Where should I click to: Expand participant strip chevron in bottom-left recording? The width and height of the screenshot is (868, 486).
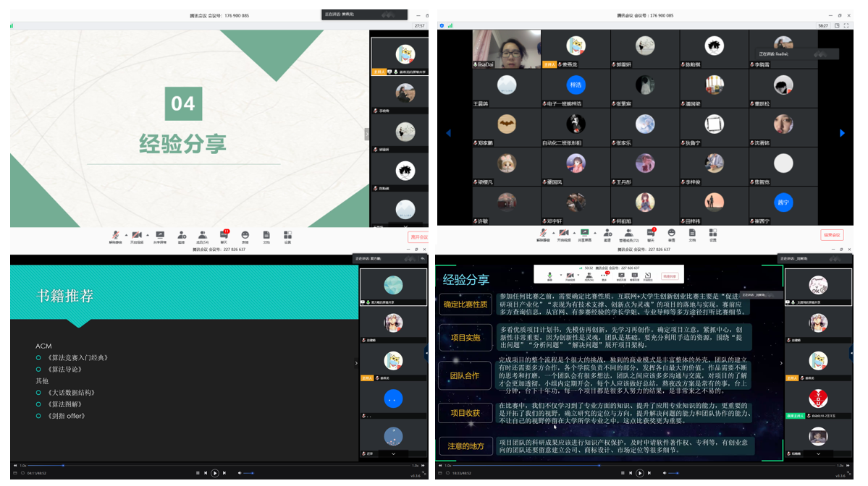(x=355, y=363)
